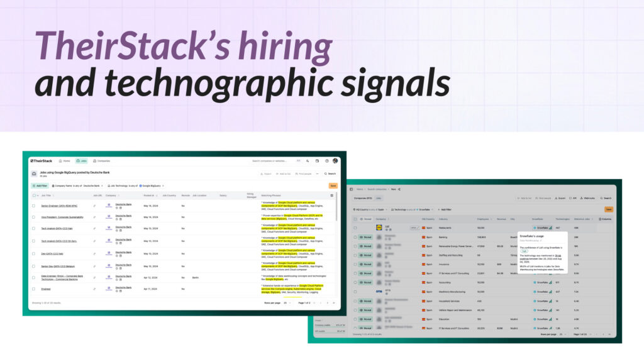Check the OTIS row checkbox
This screenshot has width=644, height=362.
pos(355,292)
